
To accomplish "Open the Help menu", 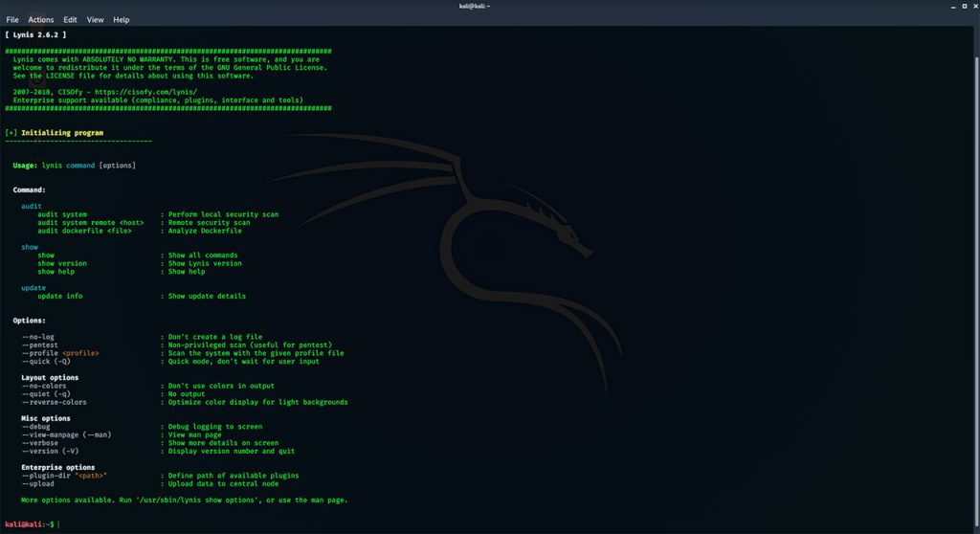I will point(122,20).
